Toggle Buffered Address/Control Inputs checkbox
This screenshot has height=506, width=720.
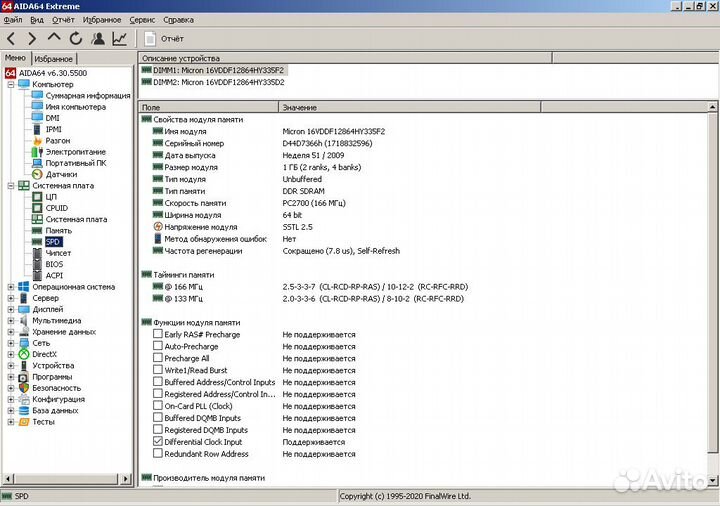point(158,382)
